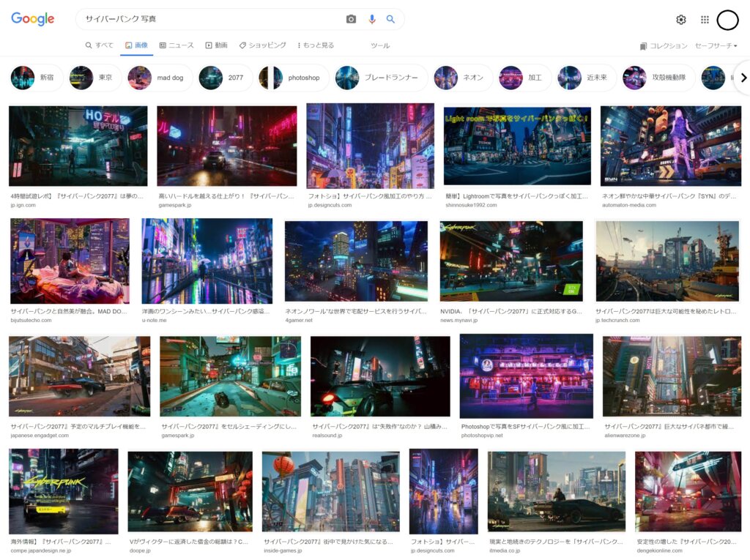Select the 加工 suggestion chip
Image resolution: width=750 pixels, height=560 pixels.
click(x=524, y=78)
